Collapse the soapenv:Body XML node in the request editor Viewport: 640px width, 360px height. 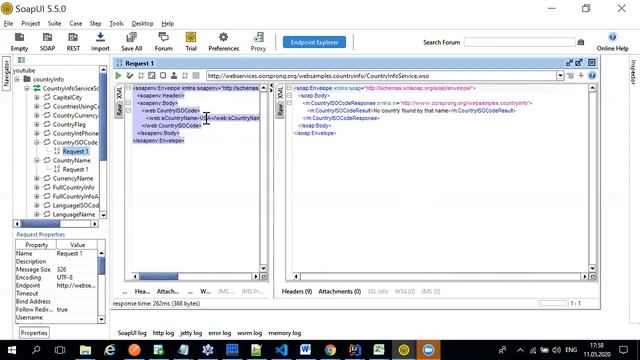[x=128, y=103]
